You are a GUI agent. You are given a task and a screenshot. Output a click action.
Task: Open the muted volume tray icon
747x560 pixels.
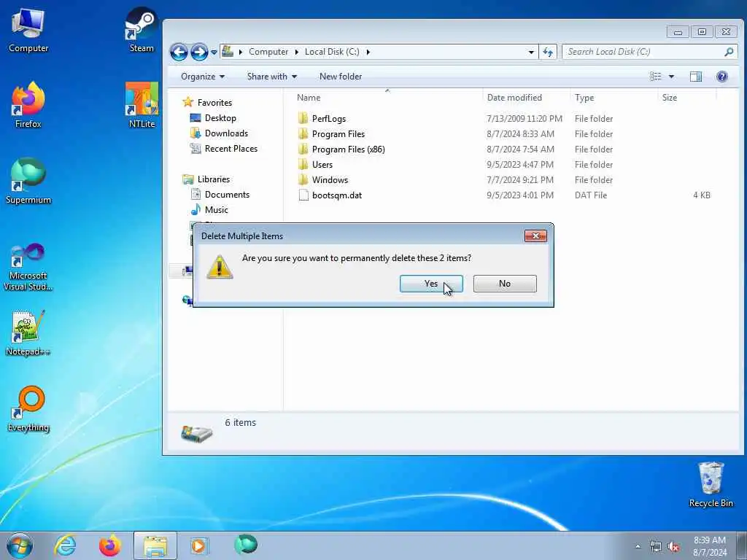click(673, 547)
